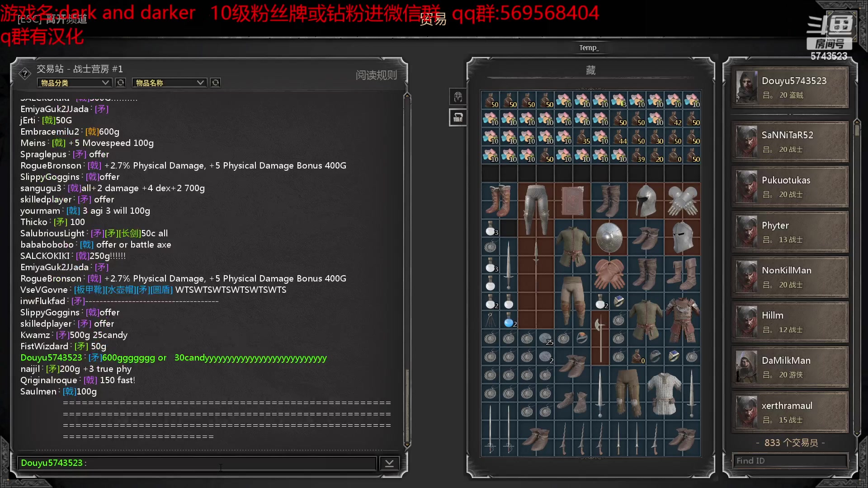Click the chat log vertical scrollbar

[407, 271]
